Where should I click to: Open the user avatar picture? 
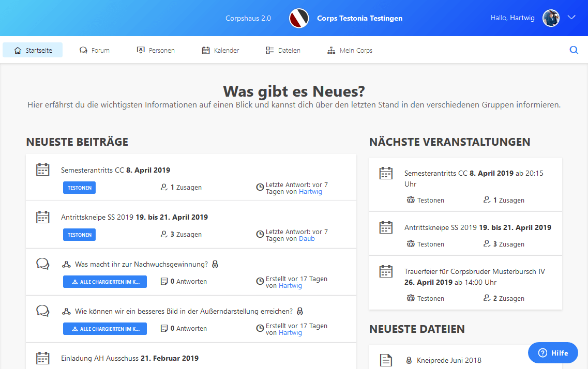point(551,18)
